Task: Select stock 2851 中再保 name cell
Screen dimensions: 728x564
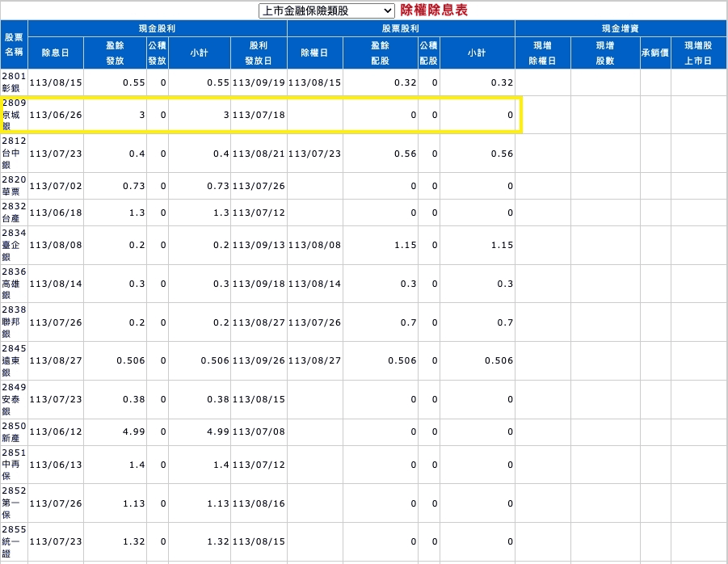Action: 14,465
